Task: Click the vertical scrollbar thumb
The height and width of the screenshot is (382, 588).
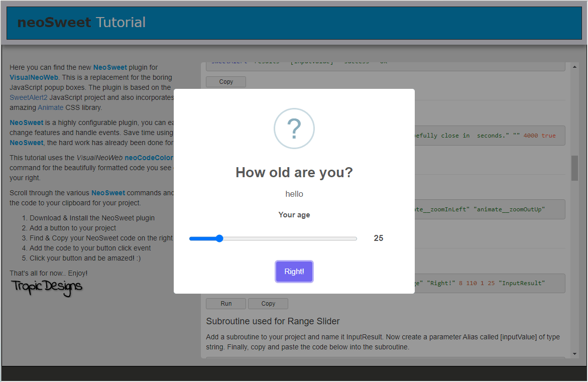Action: coord(574,168)
